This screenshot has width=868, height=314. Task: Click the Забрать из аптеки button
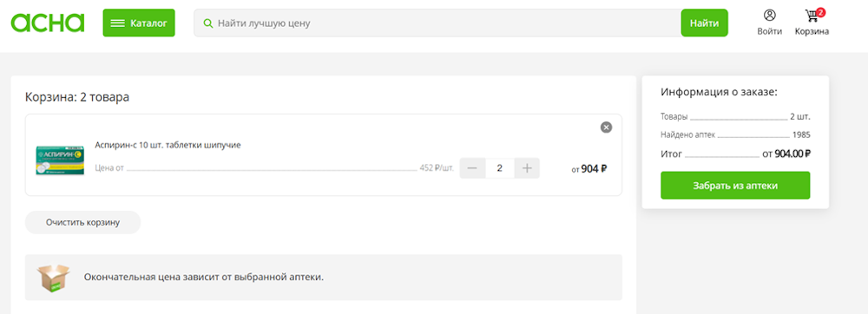735,186
